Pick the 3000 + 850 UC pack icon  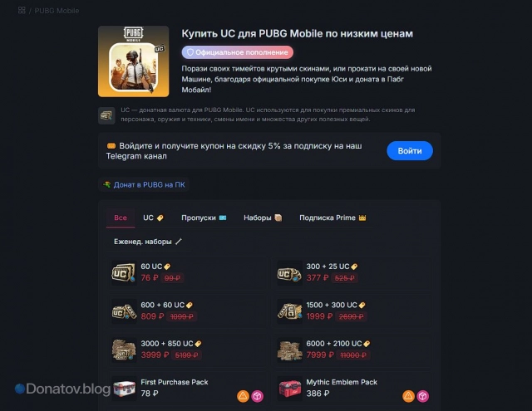point(124,350)
